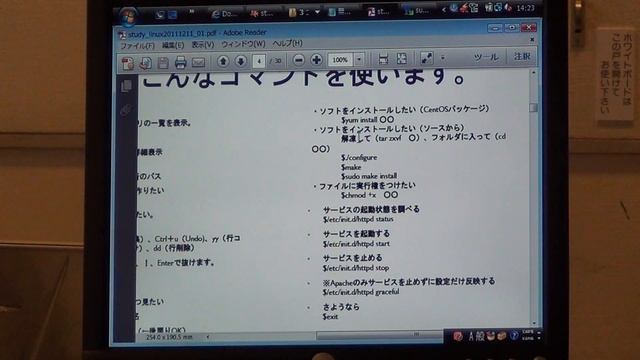Click the page size 254.0 x 190.5 mm label
Image resolution: width=640 pixels, height=360 pixels.
(169, 338)
